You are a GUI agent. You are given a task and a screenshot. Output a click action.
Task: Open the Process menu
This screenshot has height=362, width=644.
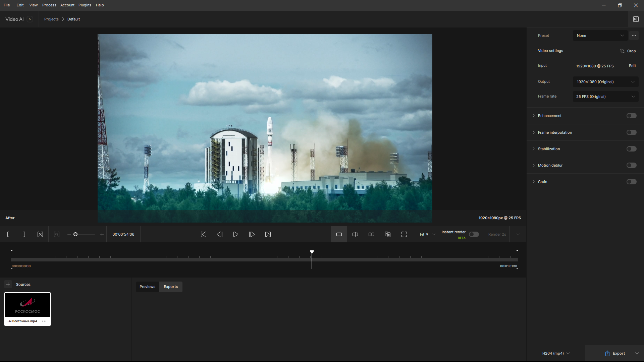[x=49, y=5]
